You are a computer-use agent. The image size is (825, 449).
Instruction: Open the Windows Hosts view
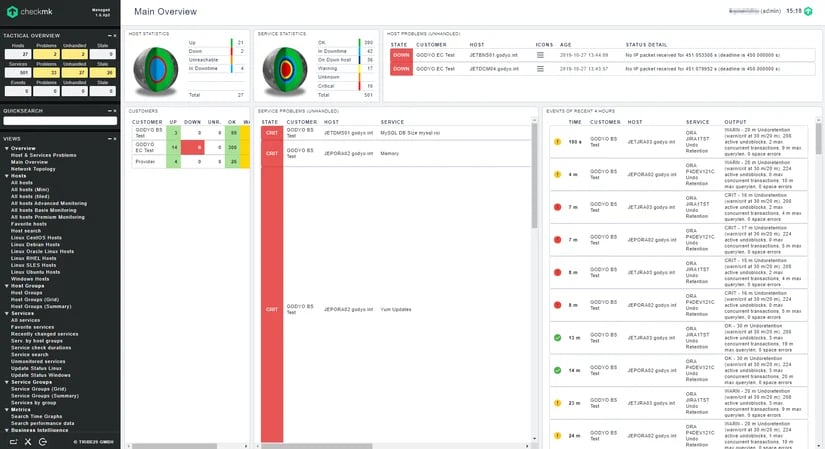(x=30, y=279)
